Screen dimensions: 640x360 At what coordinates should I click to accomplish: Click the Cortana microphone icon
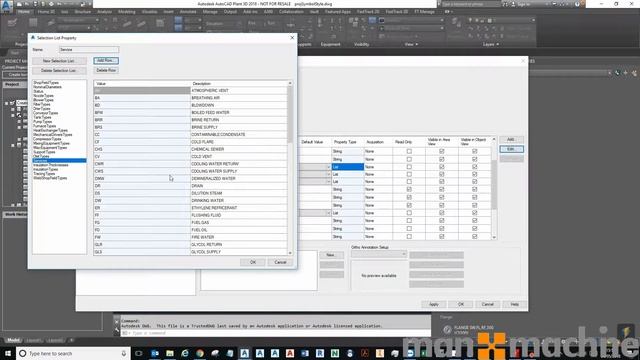pos(124,353)
